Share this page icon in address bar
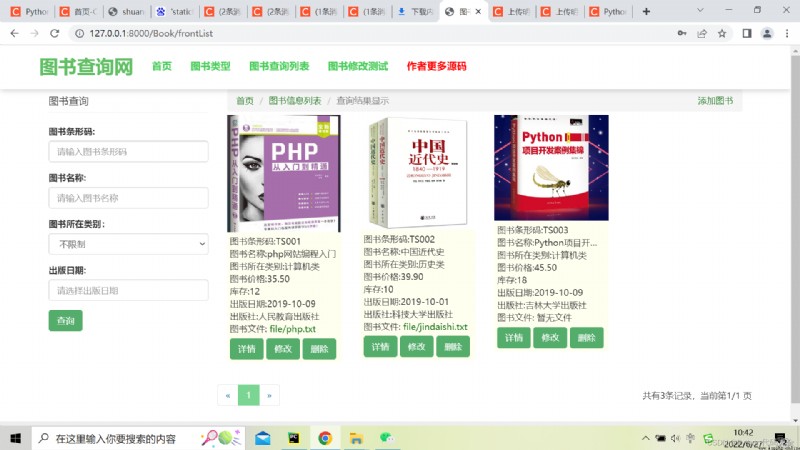This screenshot has width=800, height=450. click(x=702, y=33)
